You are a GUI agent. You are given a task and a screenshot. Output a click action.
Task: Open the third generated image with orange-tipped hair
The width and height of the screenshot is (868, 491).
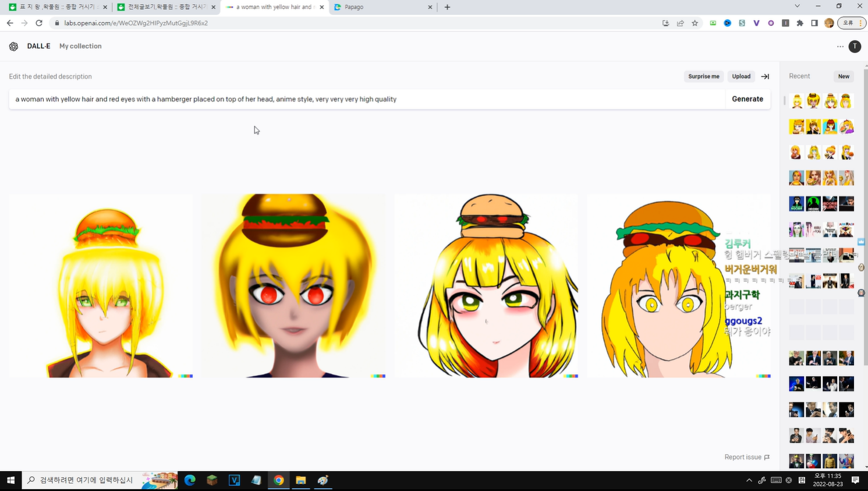pos(486,286)
